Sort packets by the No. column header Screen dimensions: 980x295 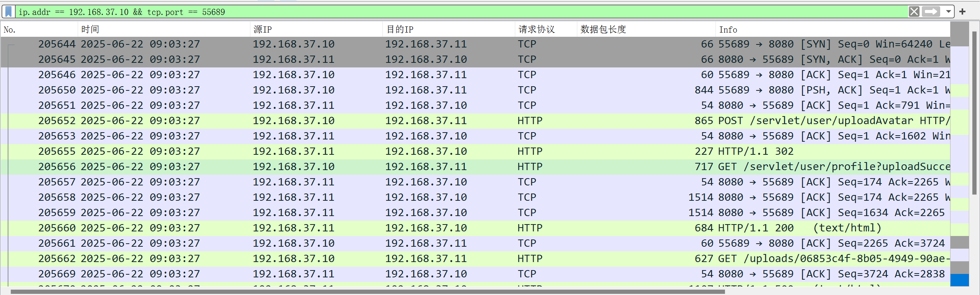point(38,29)
